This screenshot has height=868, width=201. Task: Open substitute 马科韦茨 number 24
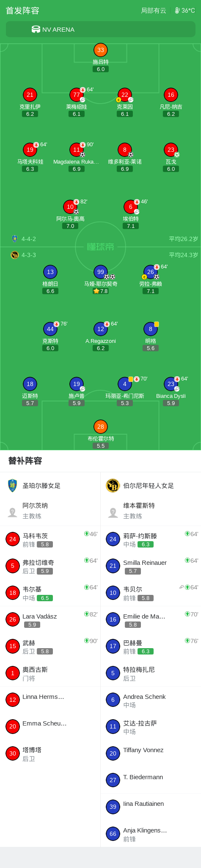click(50, 539)
